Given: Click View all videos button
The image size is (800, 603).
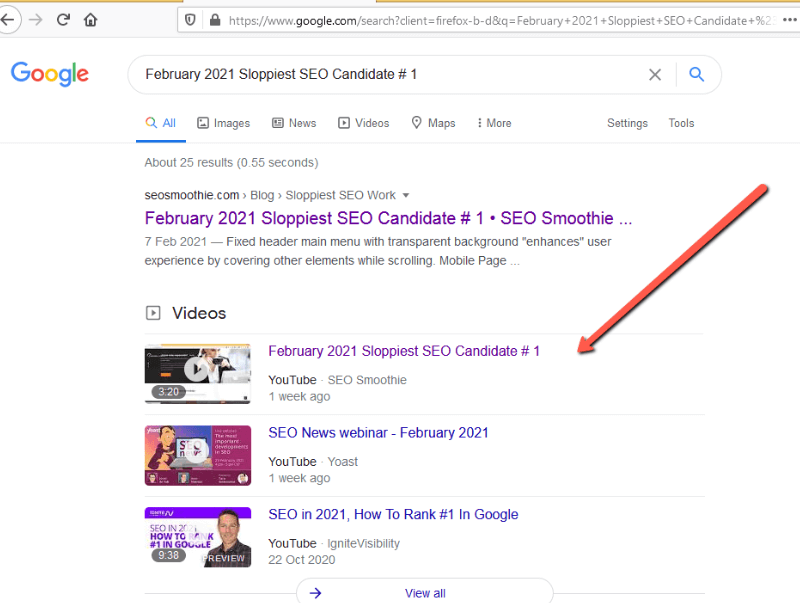Looking at the screenshot, I should pyautogui.click(x=424, y=593).
